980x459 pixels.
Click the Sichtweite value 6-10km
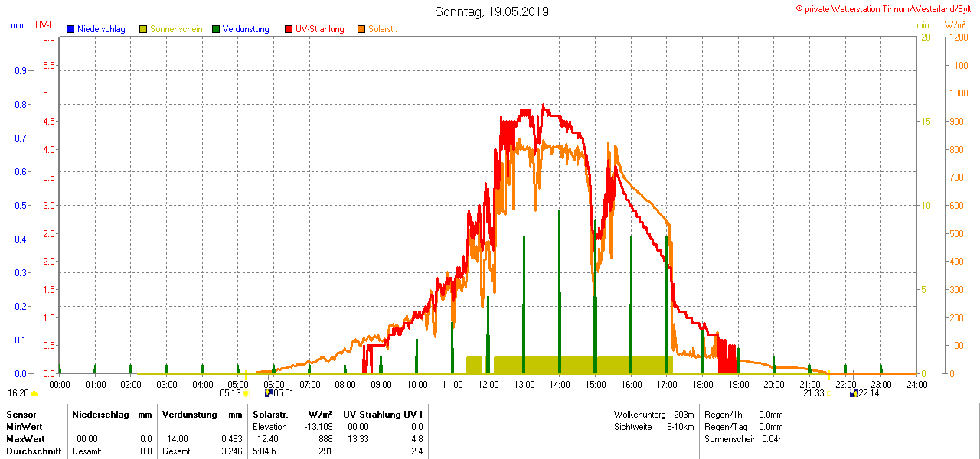click(680, 426)
